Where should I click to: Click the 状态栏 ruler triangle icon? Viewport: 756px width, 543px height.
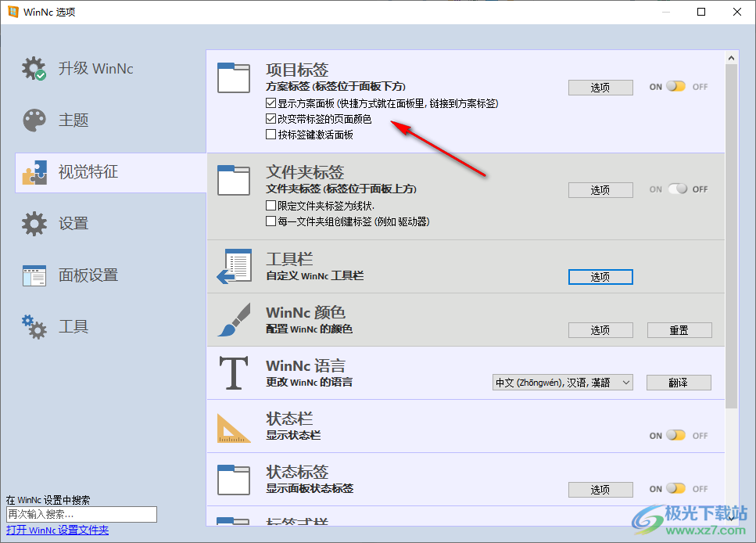[x=234, y=428]
